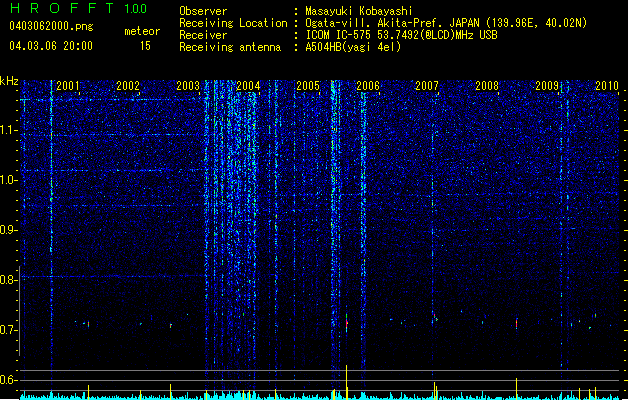Click the 0.6 kHz axis label

(9, 380)
